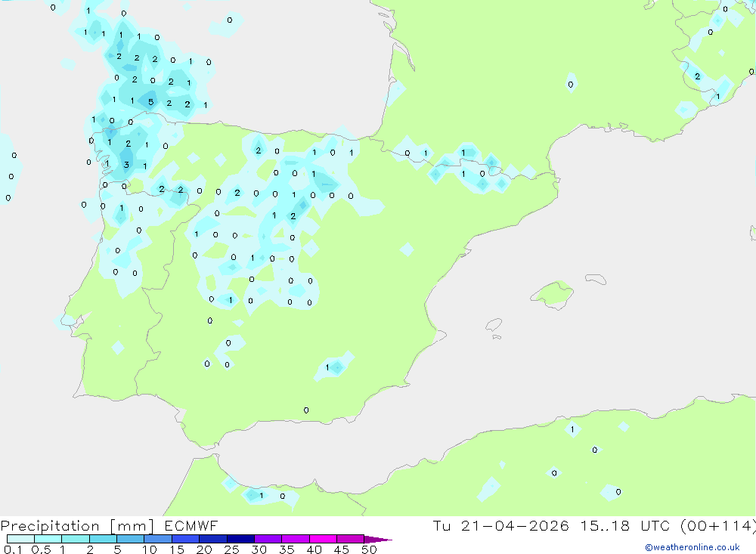This screenshot has width=756, height=554.
Task: Click the 'Precipitation [mm]' title text
Action: (77, 526)
